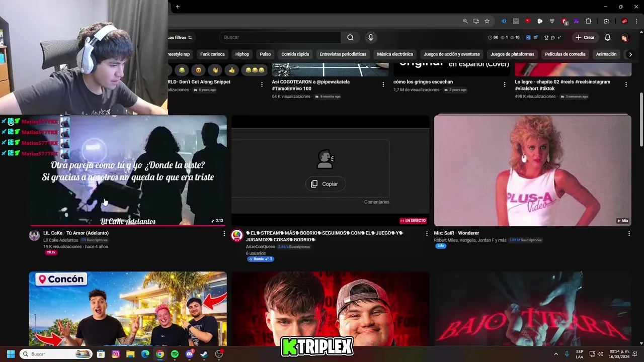
Task: Select the Películas de comedia chip
Action: [x=565, y=54]
